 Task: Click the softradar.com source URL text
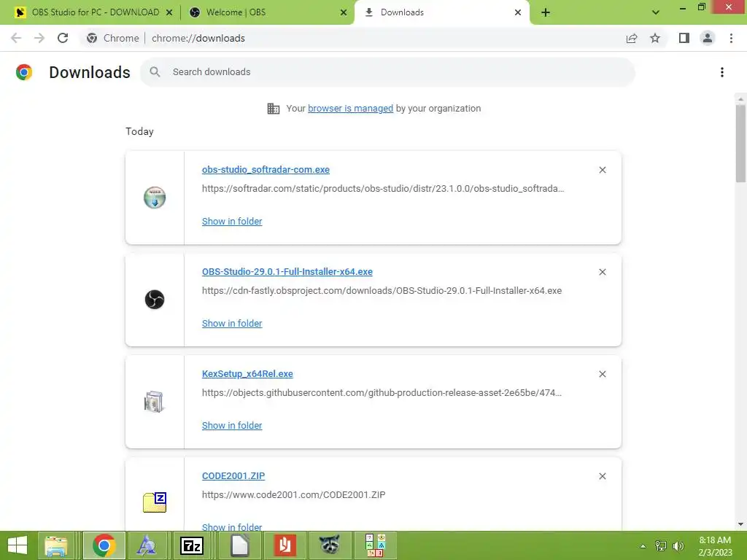[x=383, y=189]
